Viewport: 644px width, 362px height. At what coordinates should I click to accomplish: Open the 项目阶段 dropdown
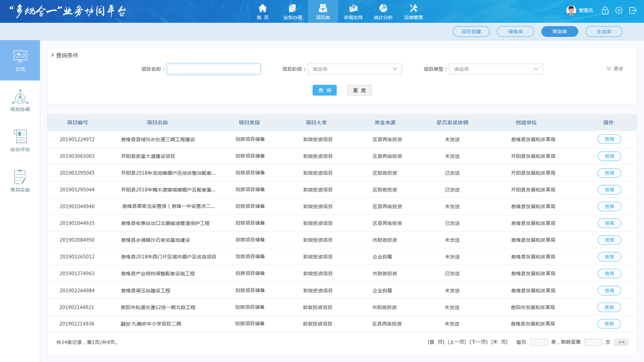[x=355, y=69]
